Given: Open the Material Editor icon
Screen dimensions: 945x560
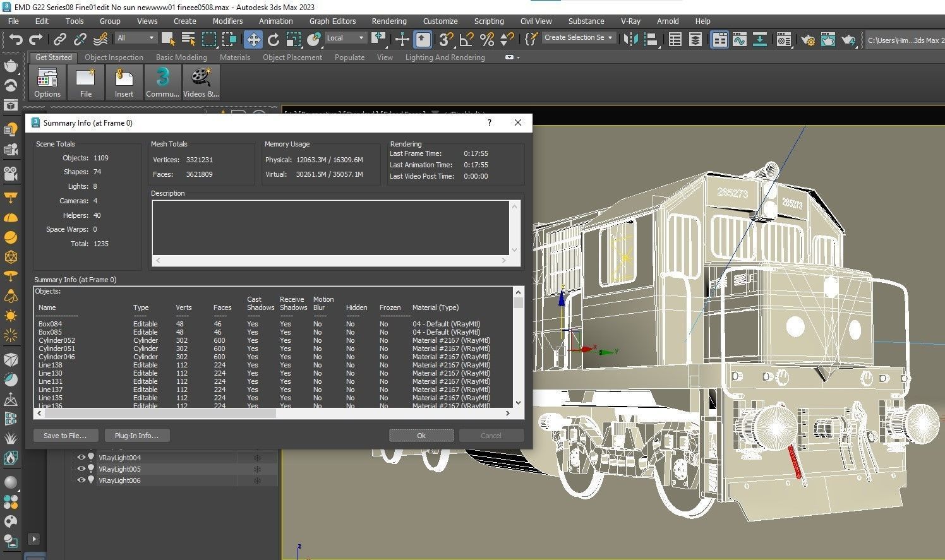Looking at the screenshot, I should coord(784,40).
